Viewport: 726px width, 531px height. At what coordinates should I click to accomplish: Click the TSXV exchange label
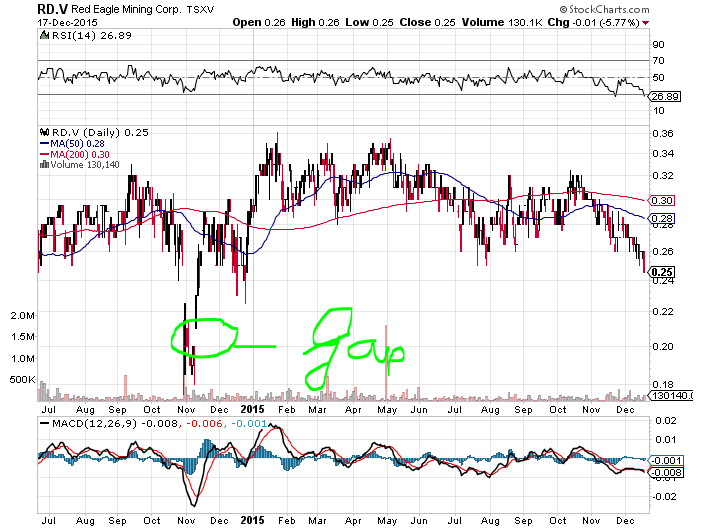click(200, 10)
